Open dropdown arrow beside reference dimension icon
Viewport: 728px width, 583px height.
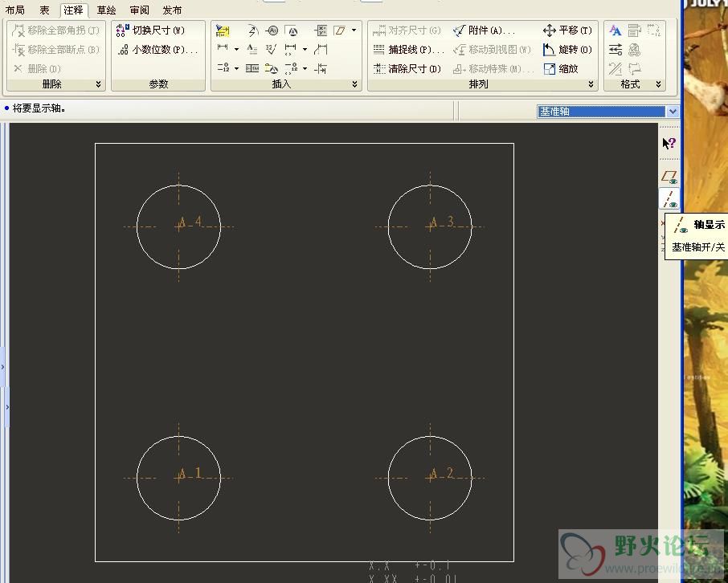pos(305,49)
